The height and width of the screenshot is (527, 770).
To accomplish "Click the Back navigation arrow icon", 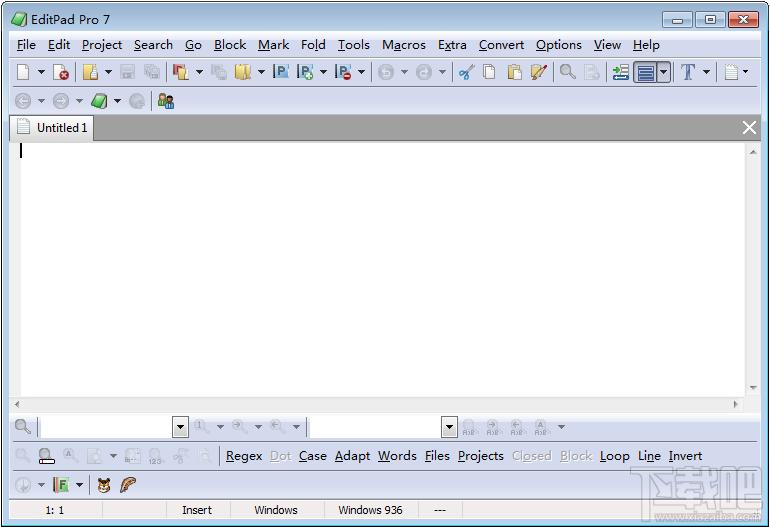I will 23,101.
